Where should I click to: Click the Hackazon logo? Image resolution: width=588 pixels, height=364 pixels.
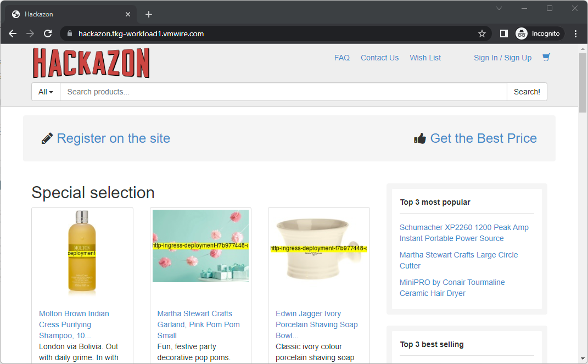point(91,63)
